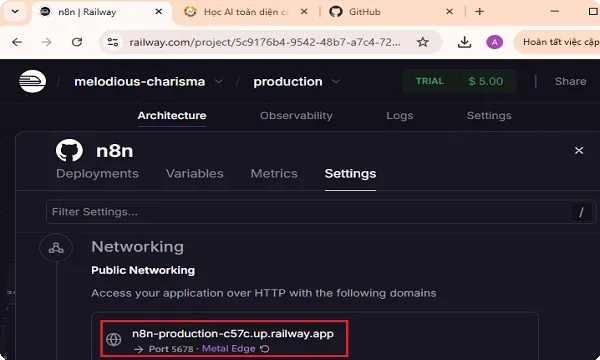The image size is (600, 360).
Task: Open the browser tab search dropdown
Action: pos(15,11)
